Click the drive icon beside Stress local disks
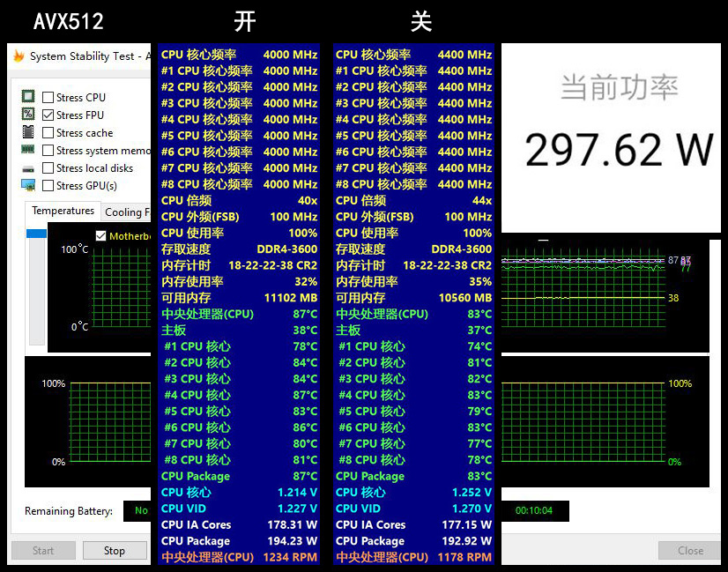728x572 pixels. point(28,168)
